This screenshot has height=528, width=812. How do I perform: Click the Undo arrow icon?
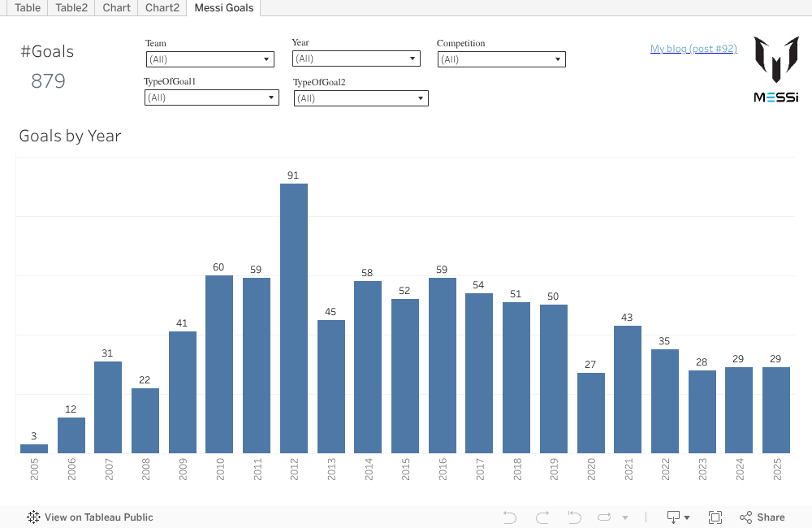pos(510,517)
